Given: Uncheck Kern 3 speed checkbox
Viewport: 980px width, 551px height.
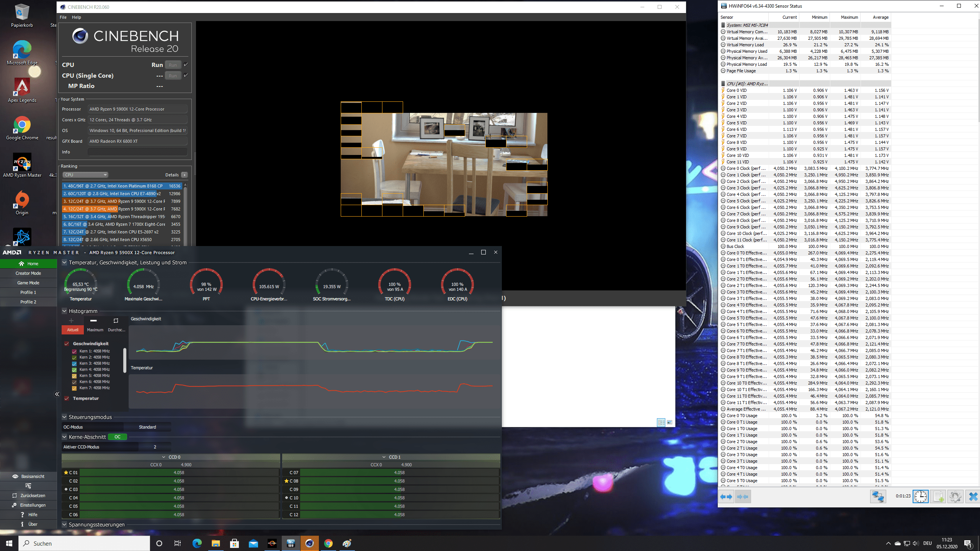Looking at the screenshot, I should click(74, 364).
